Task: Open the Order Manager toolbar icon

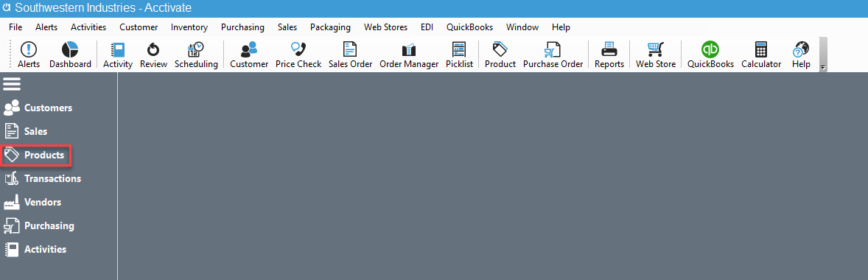Action: tap(409, 55)
